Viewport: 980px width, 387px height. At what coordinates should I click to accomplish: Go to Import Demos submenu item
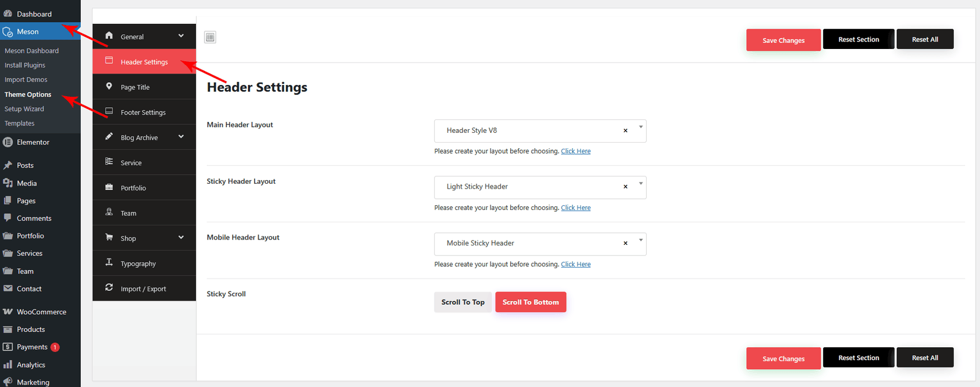point(26,80)
